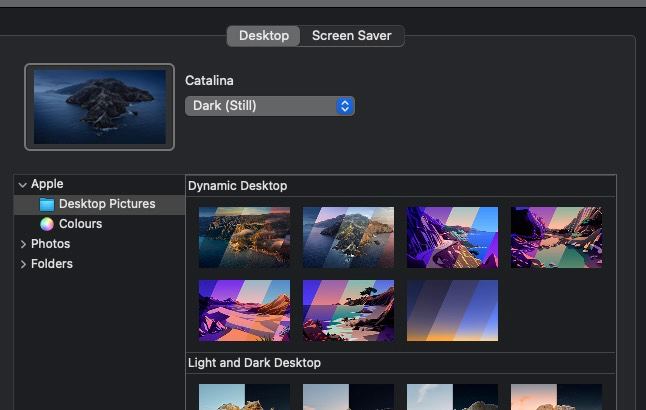Click the blue Desktop Pictures folder icon

(x=47, y=204)
